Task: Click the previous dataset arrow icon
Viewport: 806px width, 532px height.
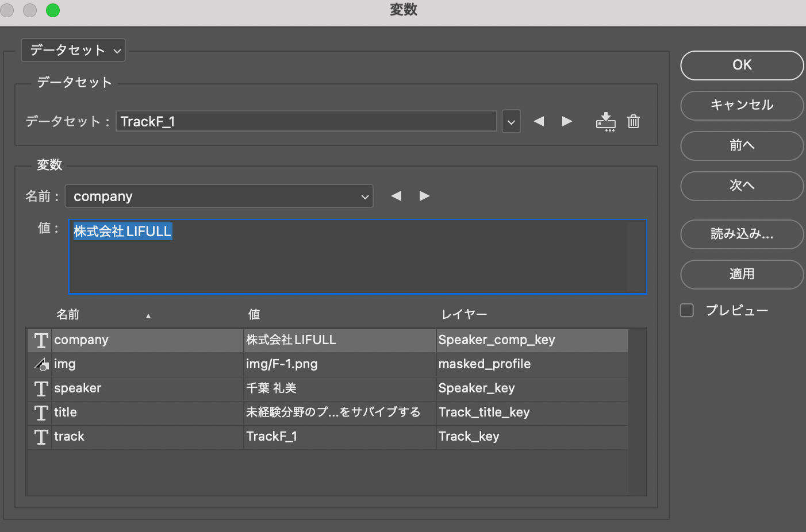Action: click(x=539, y=121)
